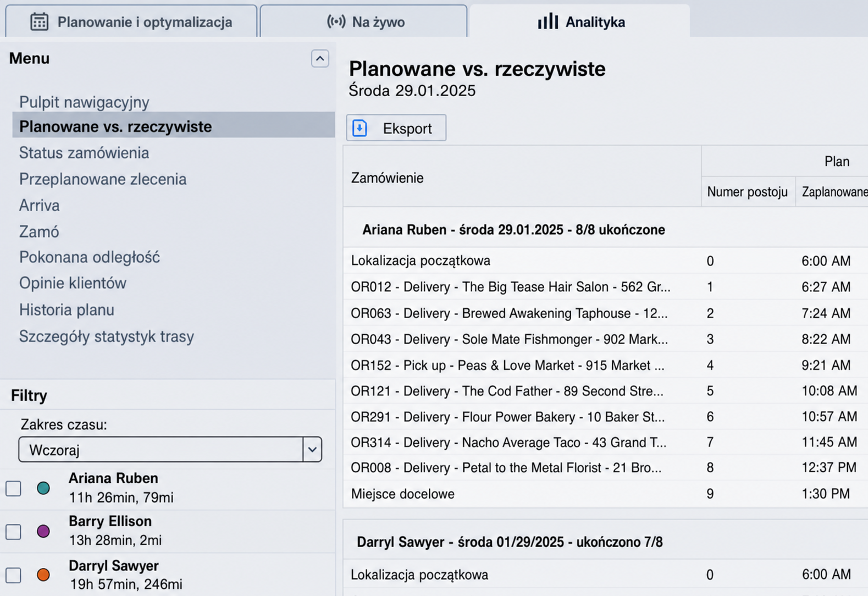868x596 pixels.
Task: Select the OR152 Peas & Love Market row
Action: (606, 365)
